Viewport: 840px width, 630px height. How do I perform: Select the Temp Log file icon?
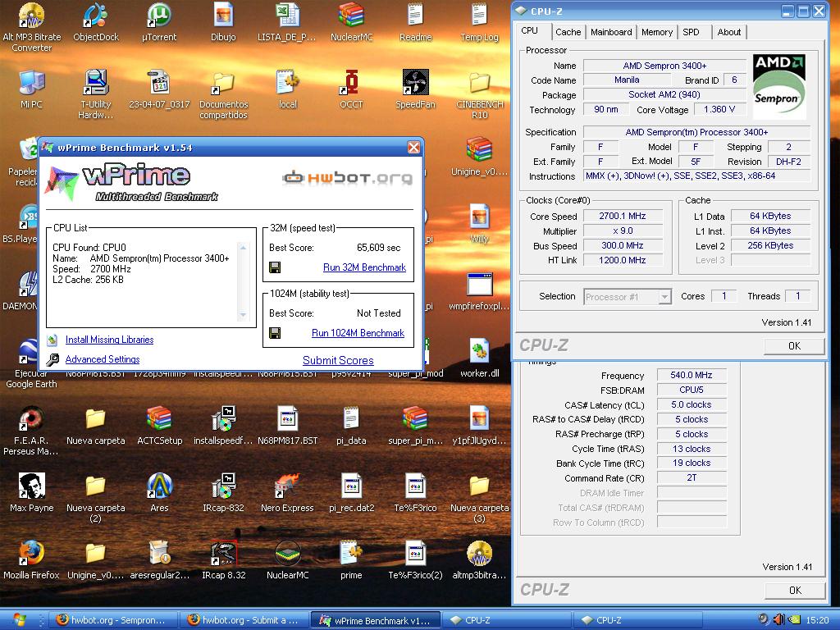[x=479, y=15]
